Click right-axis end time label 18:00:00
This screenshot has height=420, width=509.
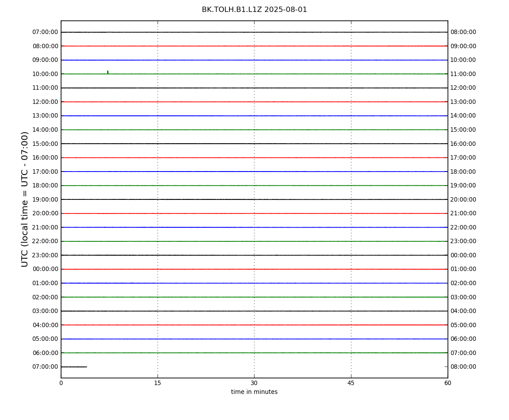pyautogui.click(x=463, y=172)
